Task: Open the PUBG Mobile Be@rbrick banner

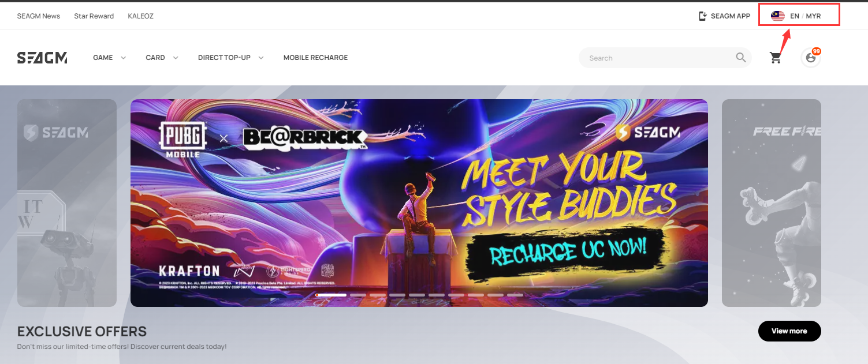Action: [419, 203]
